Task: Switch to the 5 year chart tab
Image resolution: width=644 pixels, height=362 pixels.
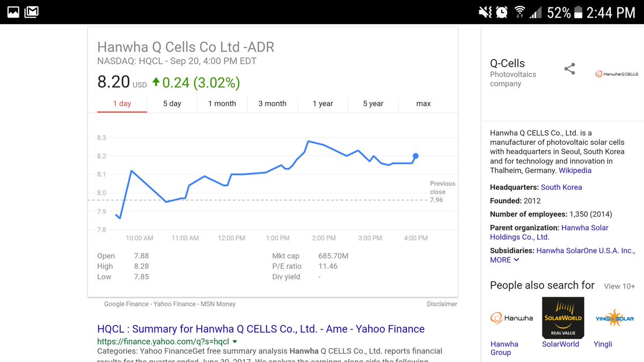Action: coord(373,104)
